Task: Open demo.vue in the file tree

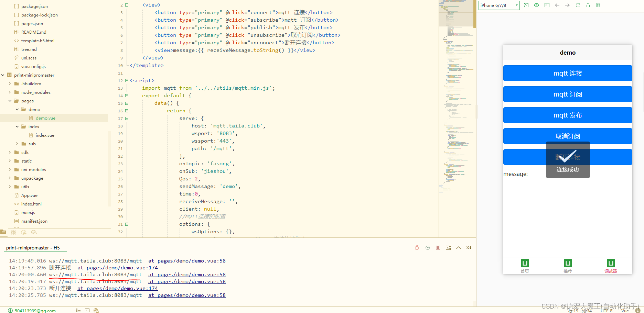Action: coord(45,118)
